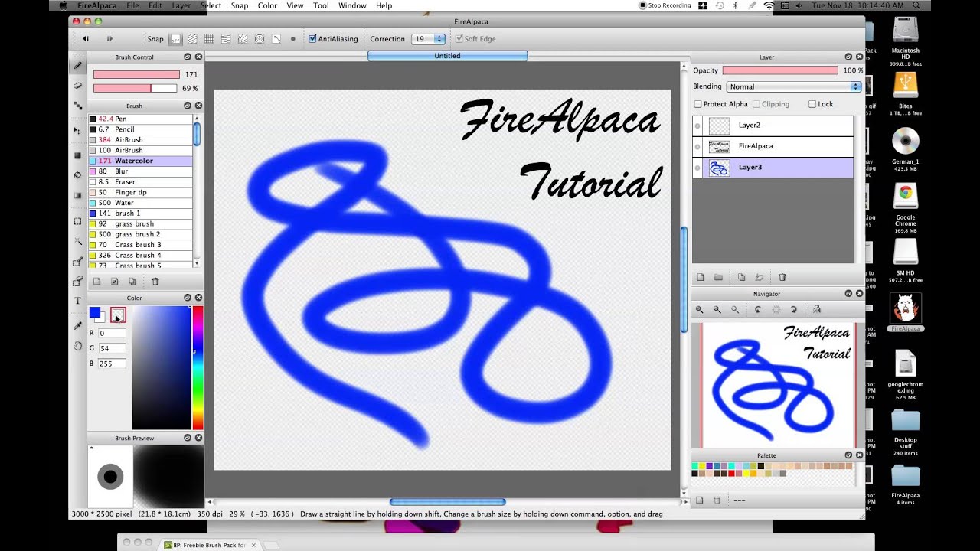980x551 pixels.
Task: Flip canvas view in Navigator
Action: (816, 309)
